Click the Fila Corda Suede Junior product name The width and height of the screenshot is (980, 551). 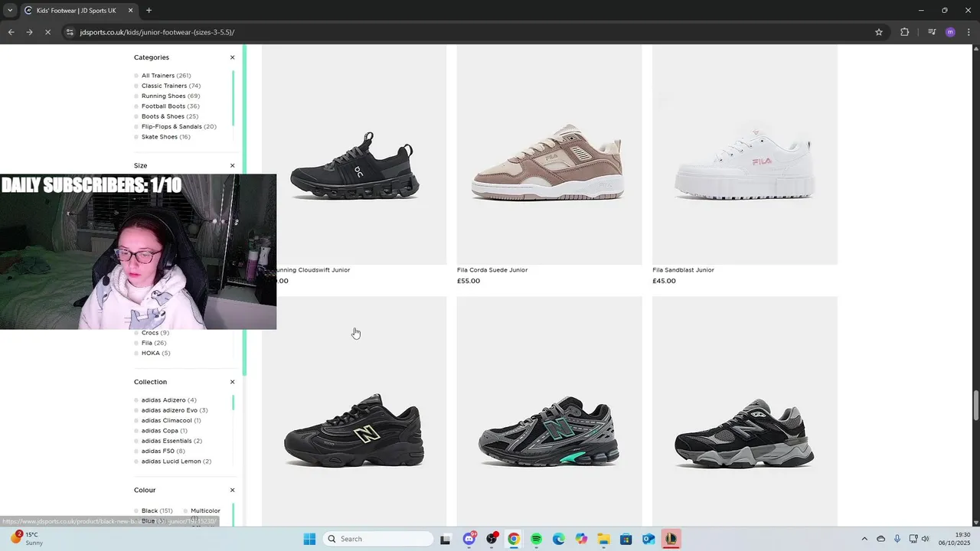pyautogui.click(x=492, y=270)
